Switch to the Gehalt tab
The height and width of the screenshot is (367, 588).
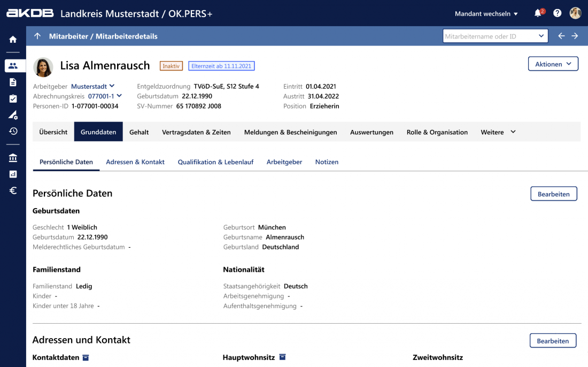coord(139,132)
